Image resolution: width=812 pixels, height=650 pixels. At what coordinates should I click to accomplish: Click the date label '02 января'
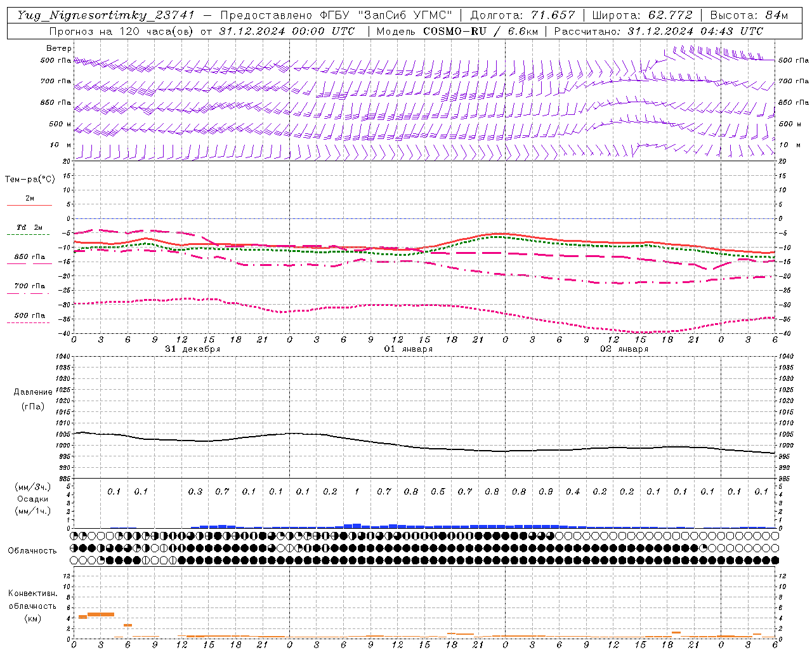(624, 349)
